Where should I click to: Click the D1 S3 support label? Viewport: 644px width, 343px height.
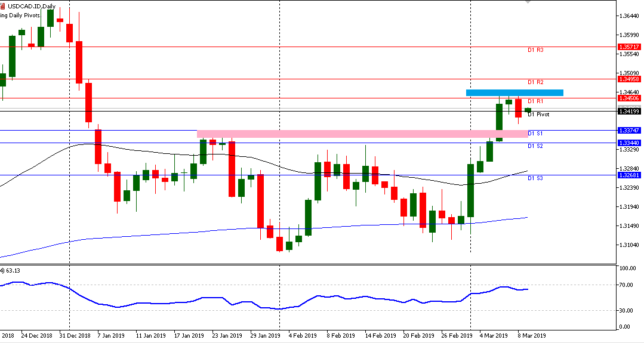535,178
